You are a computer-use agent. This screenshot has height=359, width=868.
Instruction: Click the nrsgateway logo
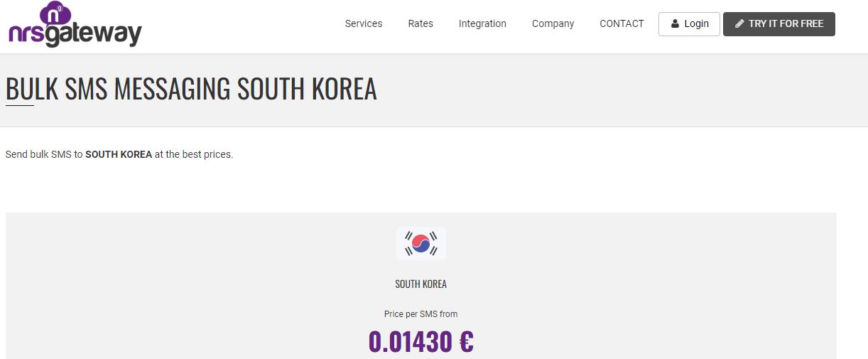tap(75, 25)
